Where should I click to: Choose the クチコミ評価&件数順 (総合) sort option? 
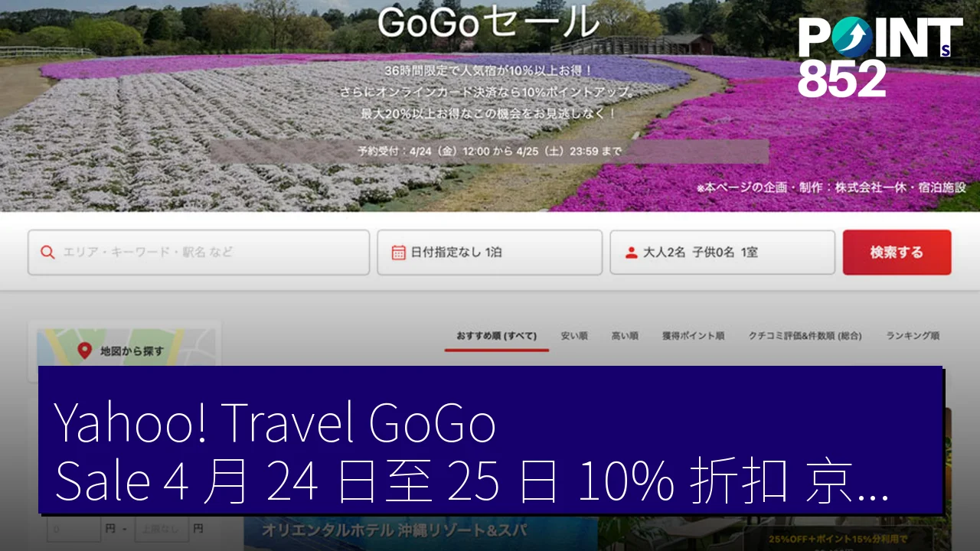click(805, 336)
